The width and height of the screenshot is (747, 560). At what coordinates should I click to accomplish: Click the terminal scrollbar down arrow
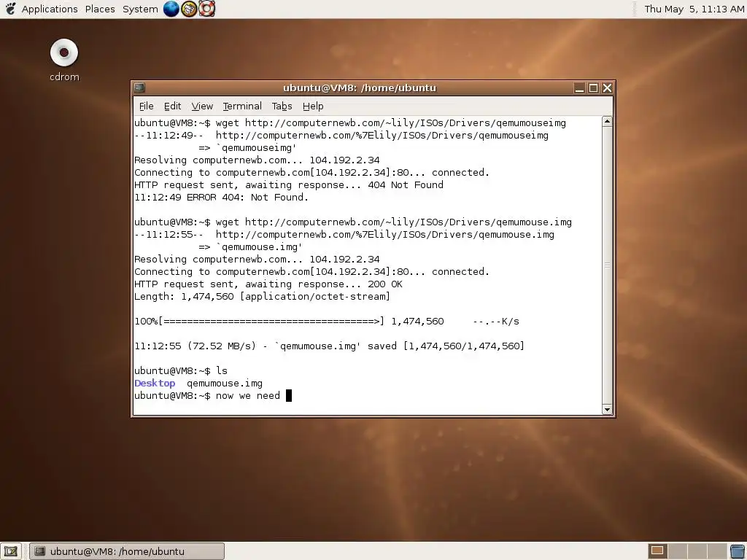(x=607, y=409)
